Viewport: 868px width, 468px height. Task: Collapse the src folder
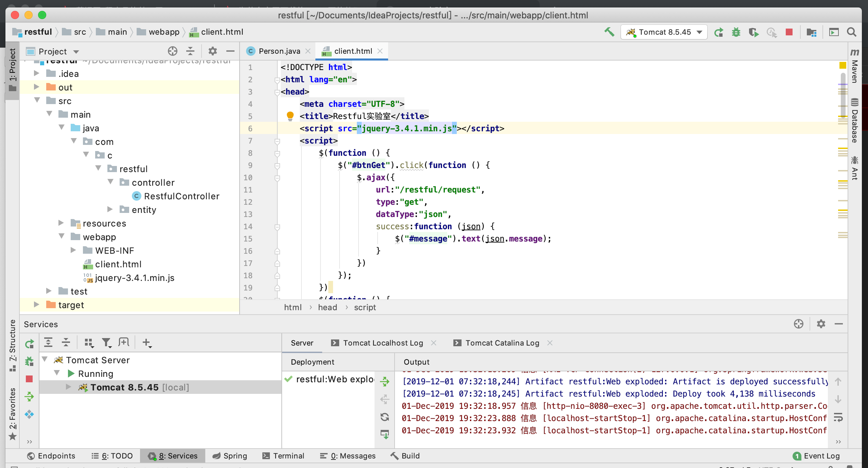tap(37, 100)
